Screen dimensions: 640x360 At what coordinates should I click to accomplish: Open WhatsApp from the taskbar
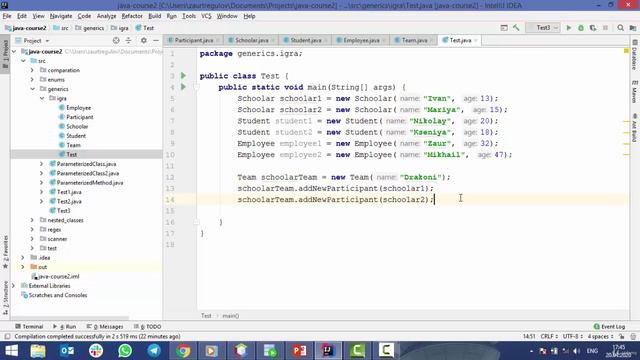point(125,351)
